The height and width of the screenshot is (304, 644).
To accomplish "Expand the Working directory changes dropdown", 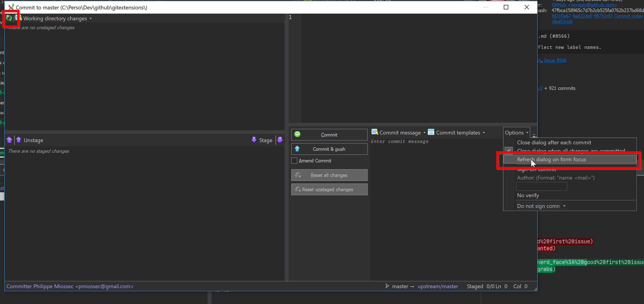I will click(x=91, y=18).
